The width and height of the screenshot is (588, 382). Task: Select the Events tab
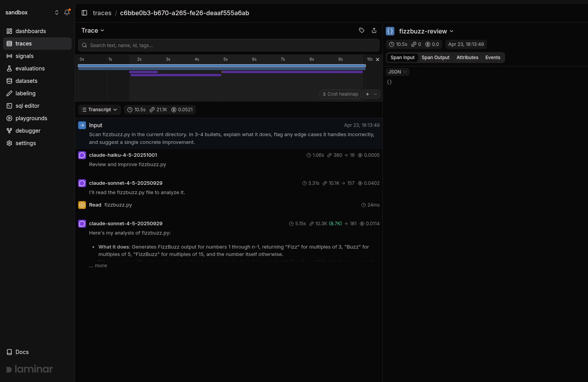(493, 58)
